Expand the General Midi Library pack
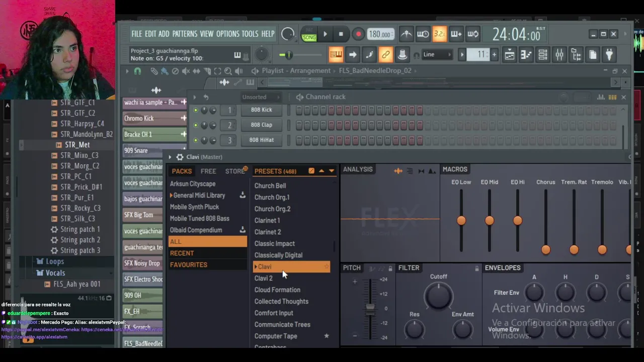644x362 pixels. (172, 195)
